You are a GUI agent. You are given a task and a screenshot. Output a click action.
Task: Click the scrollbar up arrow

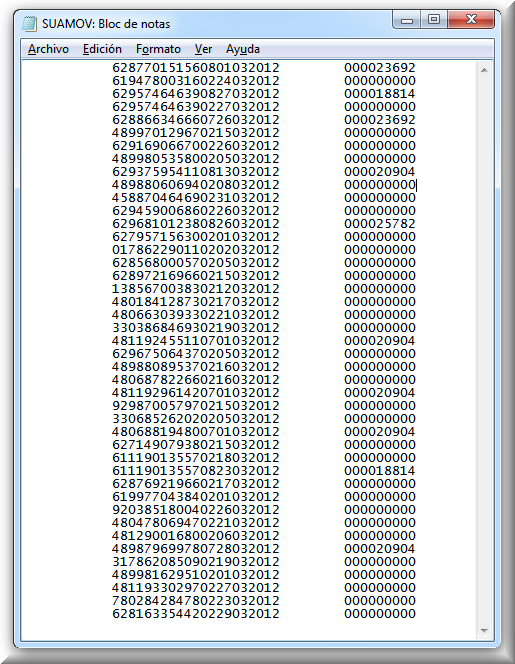click(485, 70)
